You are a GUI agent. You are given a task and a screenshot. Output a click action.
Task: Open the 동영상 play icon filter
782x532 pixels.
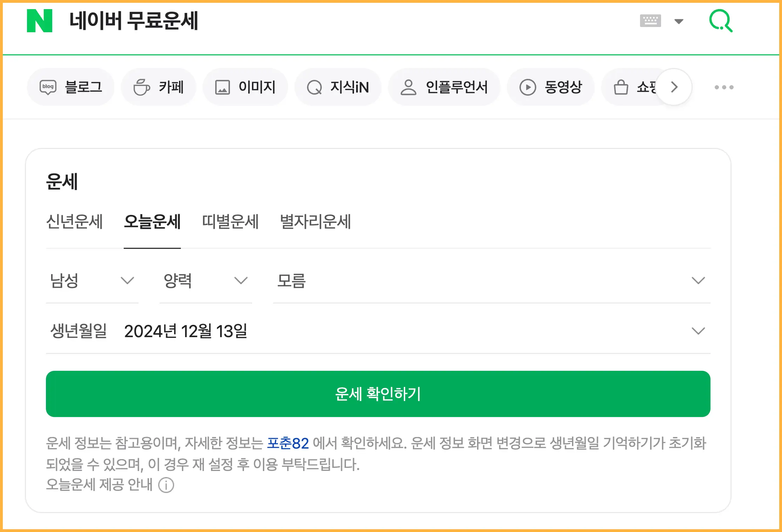551,87
